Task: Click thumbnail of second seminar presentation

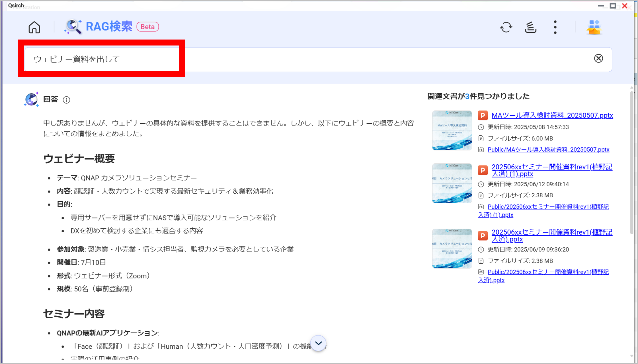Action: [452, 183]
